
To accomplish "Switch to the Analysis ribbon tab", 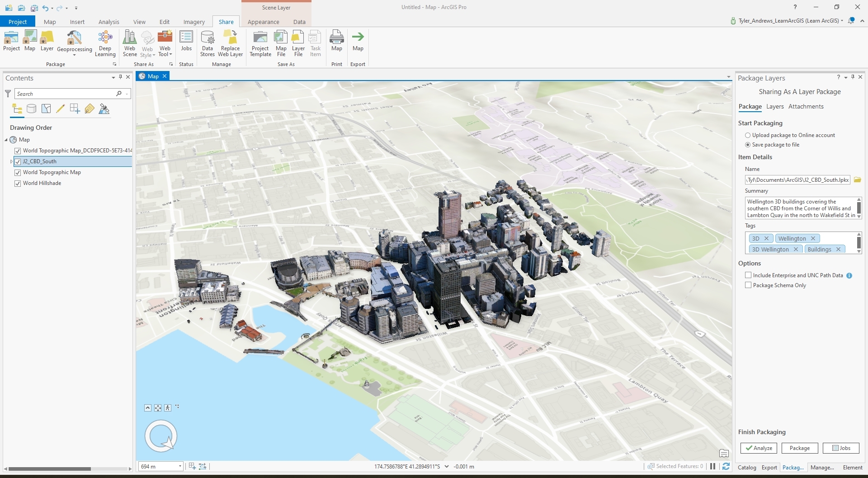I will (108, 22).
